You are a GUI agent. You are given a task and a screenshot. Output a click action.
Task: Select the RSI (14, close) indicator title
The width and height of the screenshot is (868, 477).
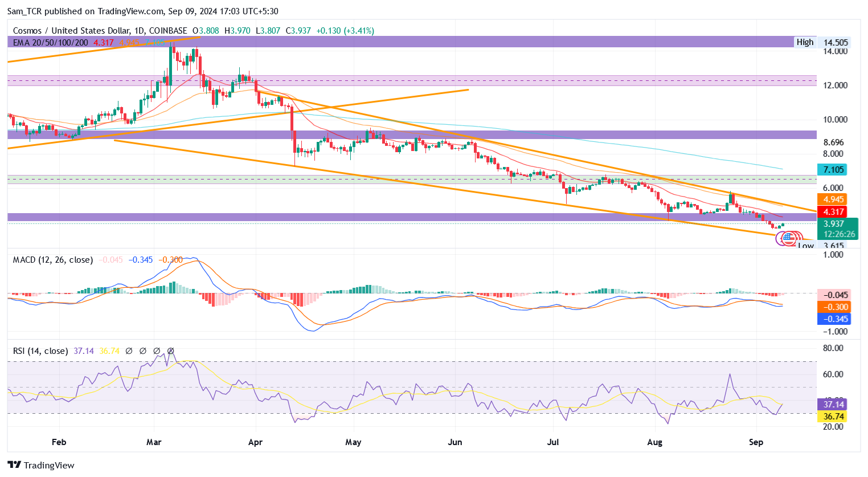coord(40,351)
